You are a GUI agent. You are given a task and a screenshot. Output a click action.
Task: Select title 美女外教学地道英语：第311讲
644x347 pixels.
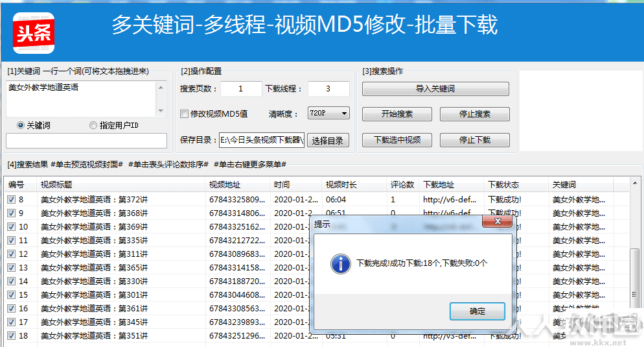tap(94, 254)
